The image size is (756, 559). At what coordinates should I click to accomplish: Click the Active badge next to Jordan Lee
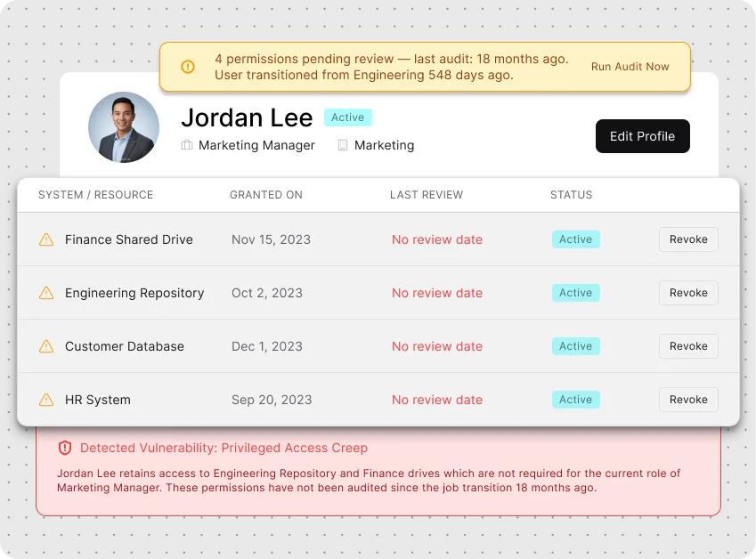(347, 117)
